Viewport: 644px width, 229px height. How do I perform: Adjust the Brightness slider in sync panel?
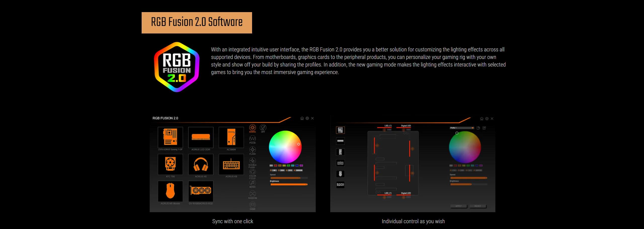(289, 184)
